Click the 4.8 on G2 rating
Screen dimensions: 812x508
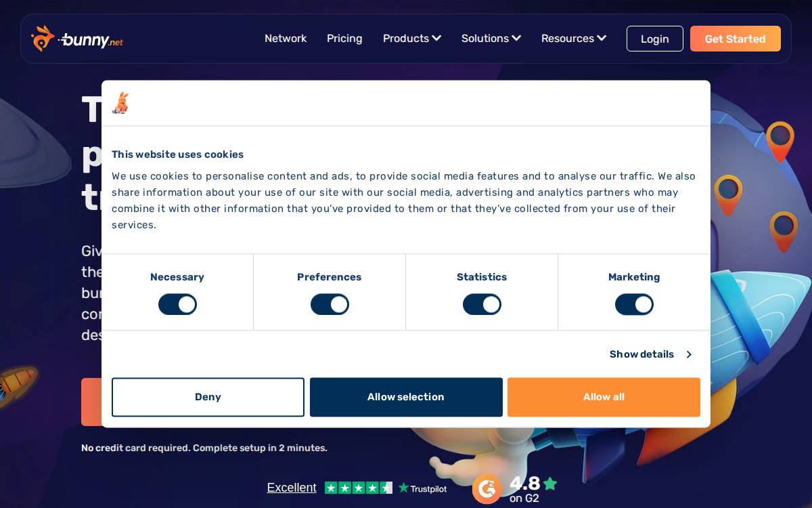pos(533,489)
